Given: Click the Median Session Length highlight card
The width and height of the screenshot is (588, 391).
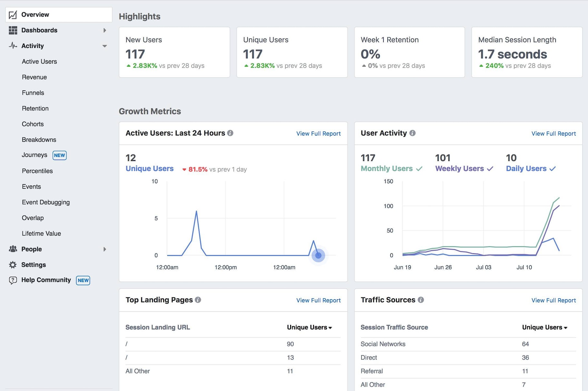Looking at the screenshot, I should point(526,52).
